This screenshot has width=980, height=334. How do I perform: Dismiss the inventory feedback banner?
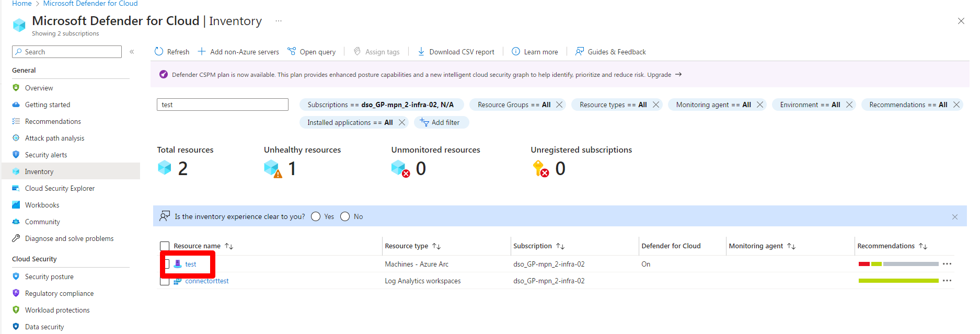click(x=955, y=217)
